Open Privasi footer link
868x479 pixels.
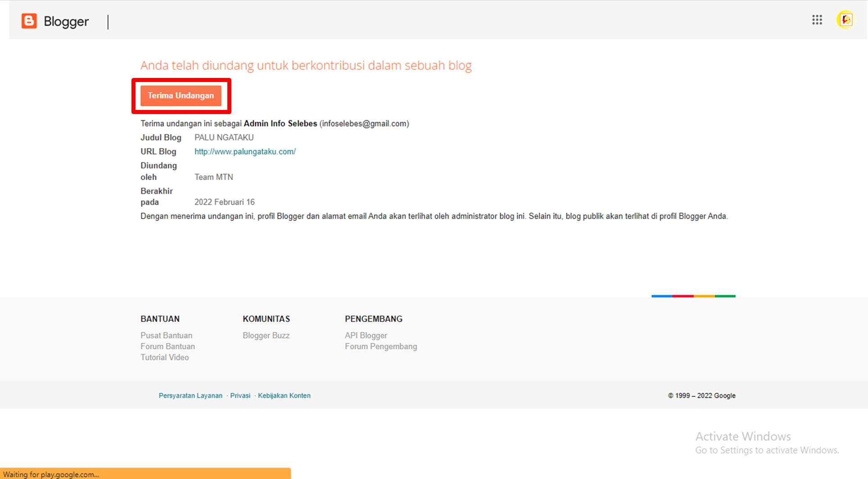(x=240, y=396)
